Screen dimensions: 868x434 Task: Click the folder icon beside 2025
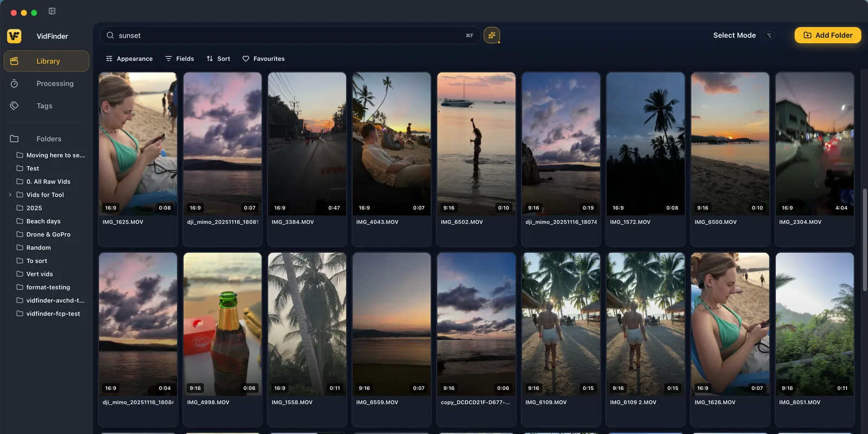coord(20,208)
